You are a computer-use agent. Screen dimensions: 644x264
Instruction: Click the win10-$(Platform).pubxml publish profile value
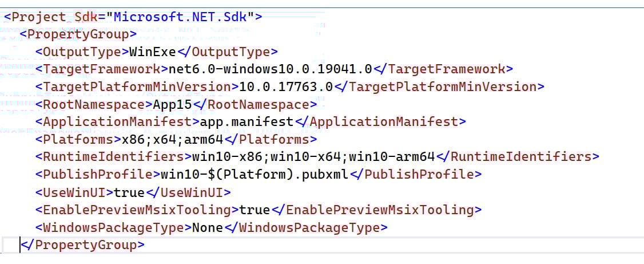coord(255,174)
